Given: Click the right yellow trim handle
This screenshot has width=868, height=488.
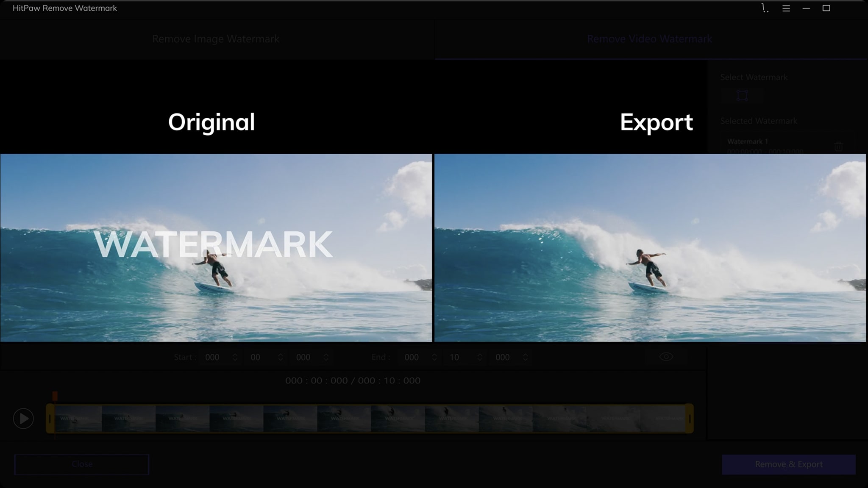Looking at the screenshot, I should 690,419.
